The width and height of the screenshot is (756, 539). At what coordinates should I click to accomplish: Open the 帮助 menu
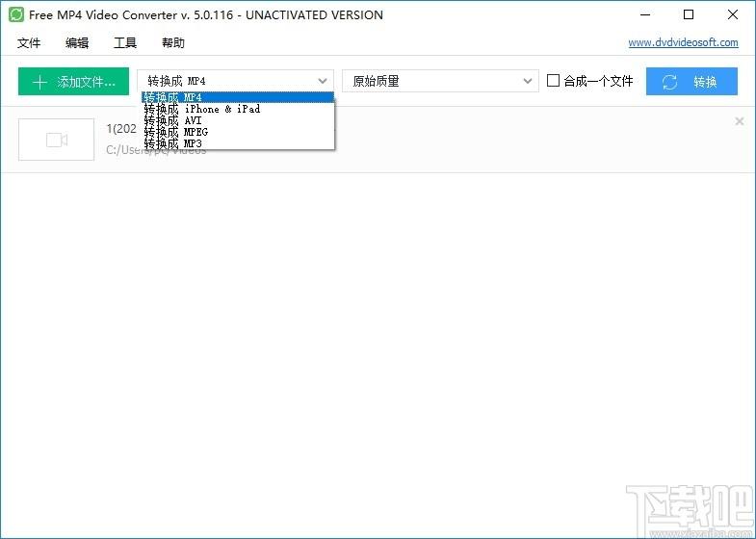173,43
